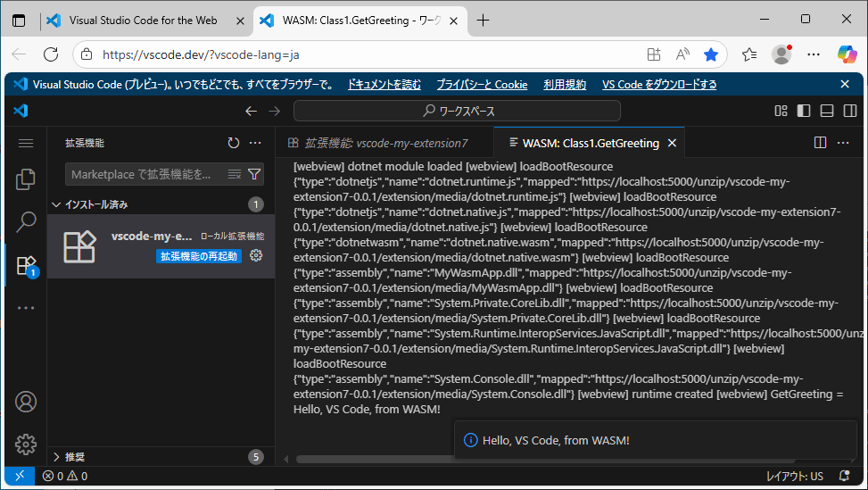Open ドキュメントを読む link
This screenshot has width=868, height=490.
pyautogui.click(x=384, y=84)
